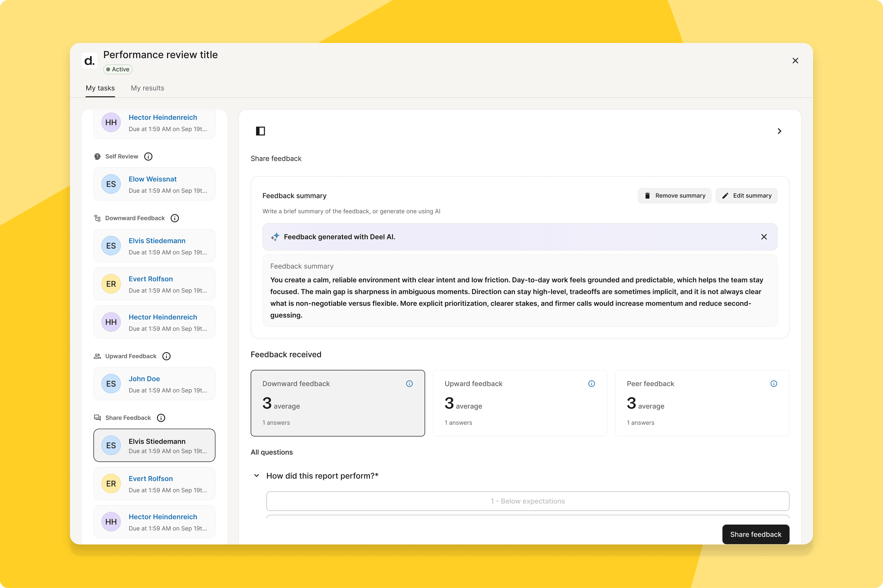Select Elvis Stiedemann share feedback task

click(x=154, y=445)
